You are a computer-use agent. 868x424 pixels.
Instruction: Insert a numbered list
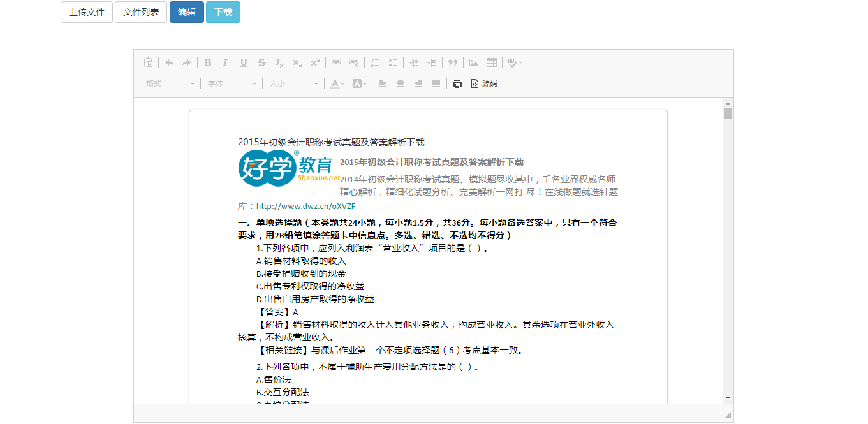pos(375,62)
